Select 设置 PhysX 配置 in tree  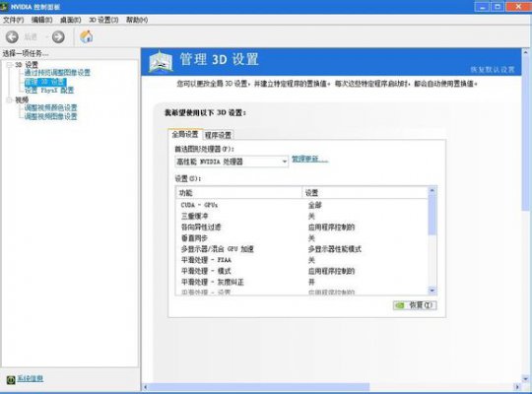(49, 91)
